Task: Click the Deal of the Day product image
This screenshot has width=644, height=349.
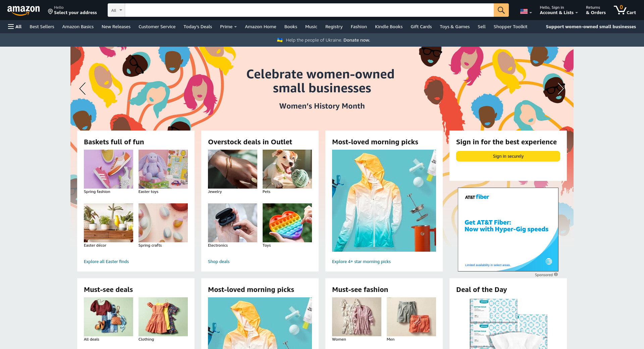Action: pos(508,323)
